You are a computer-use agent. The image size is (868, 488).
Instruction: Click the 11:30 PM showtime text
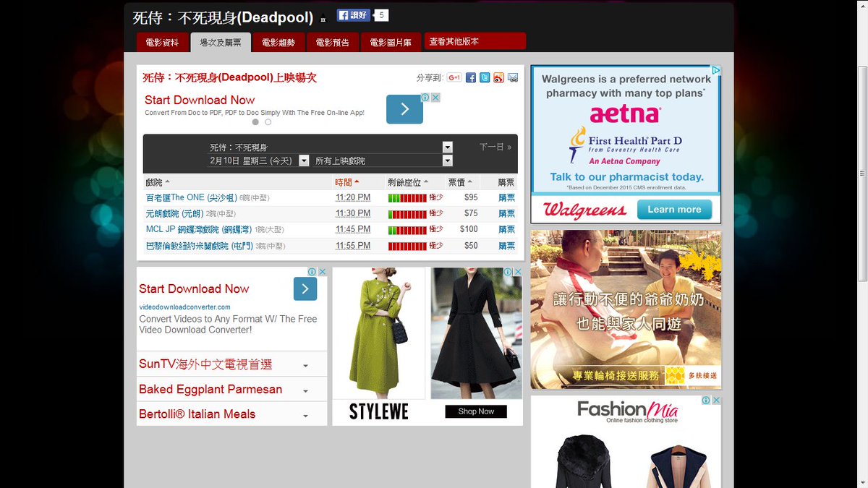click(x=353, y=213)
